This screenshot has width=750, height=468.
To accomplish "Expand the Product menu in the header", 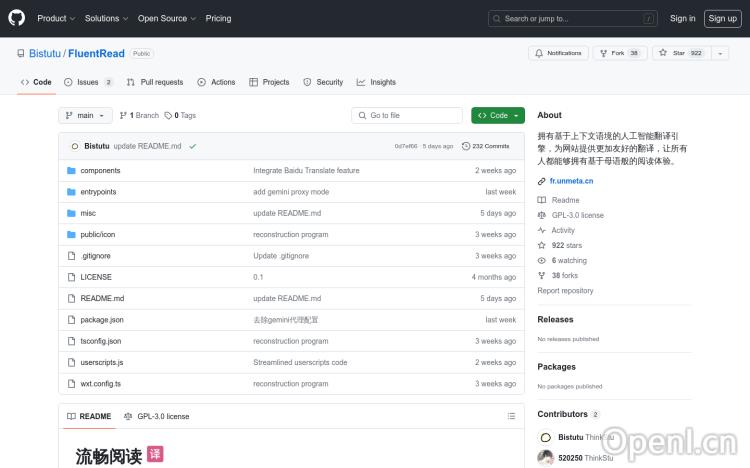I will pyautogui.click(x=55, y=18).
